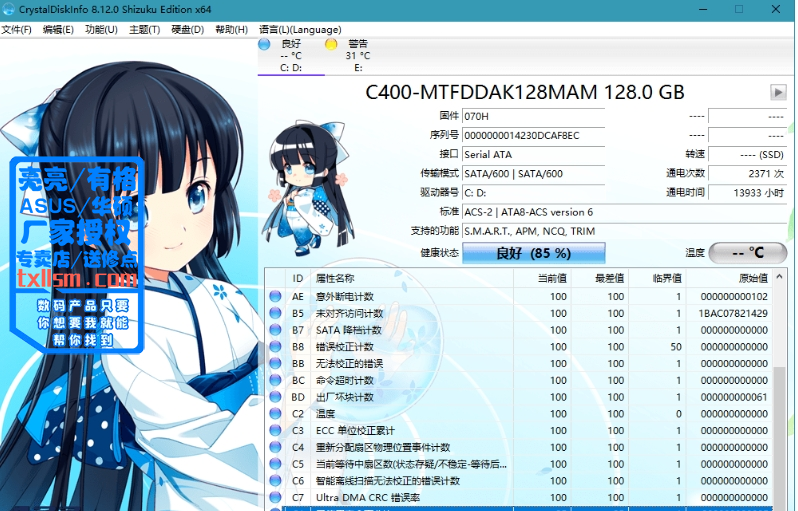Click the 临界值 column header
The image size is (798, 511).
pos(658,278)
